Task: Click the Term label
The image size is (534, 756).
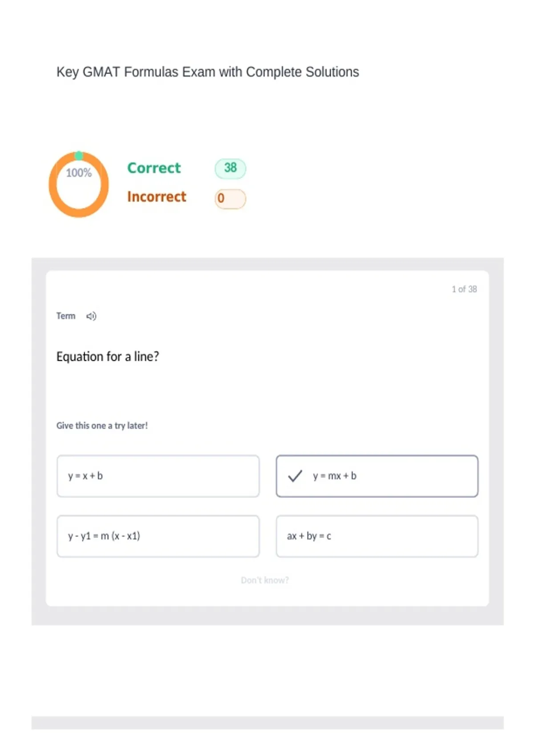Action: (x=66, y=316)
